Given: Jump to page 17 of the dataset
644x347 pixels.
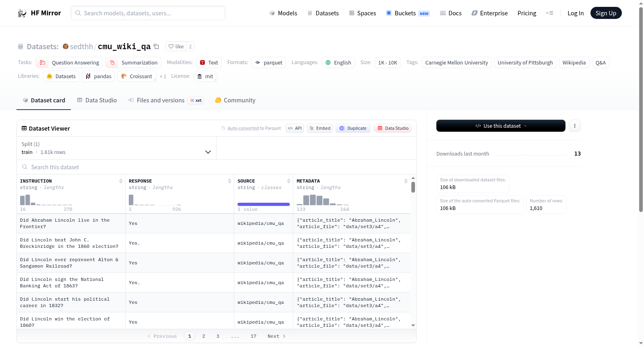Looking at the screenshot, I should click(253, 336).
